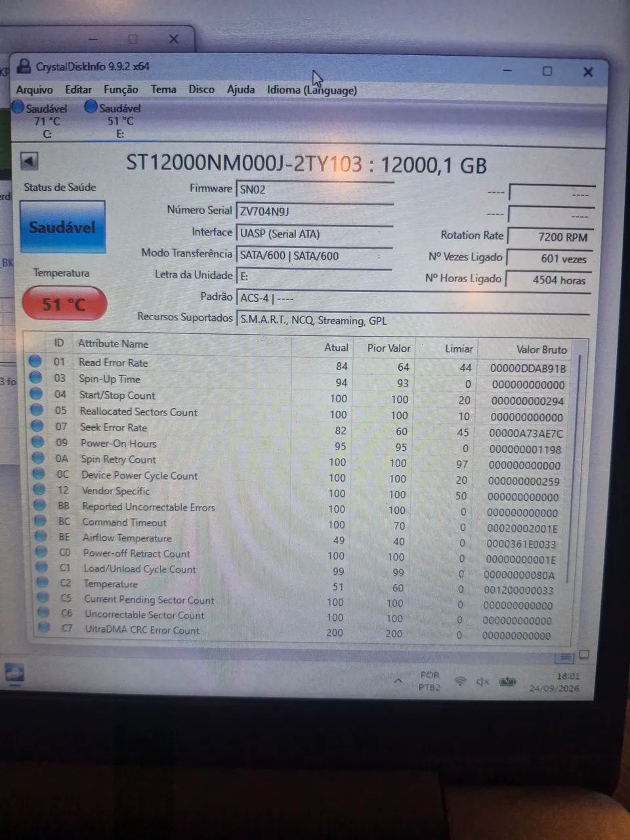Click status icon of UltraDMA CRC Error Count
The height and width of the screenshot is (840, 630).
click(x=44, y=627)
